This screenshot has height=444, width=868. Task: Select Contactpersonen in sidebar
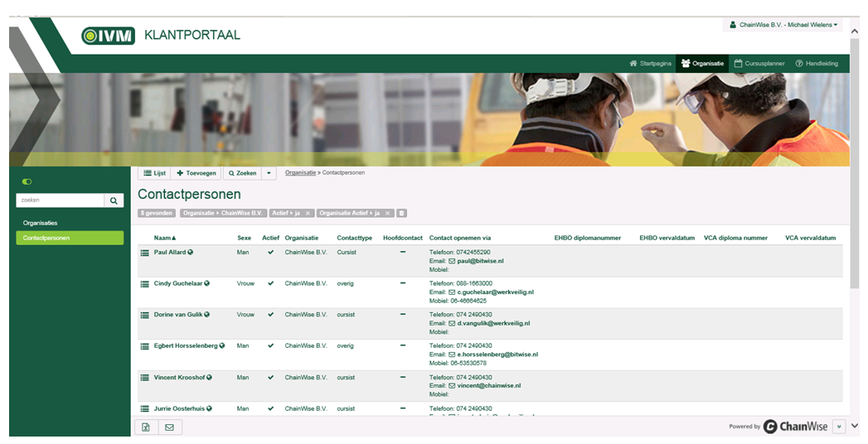click(69, 238)
